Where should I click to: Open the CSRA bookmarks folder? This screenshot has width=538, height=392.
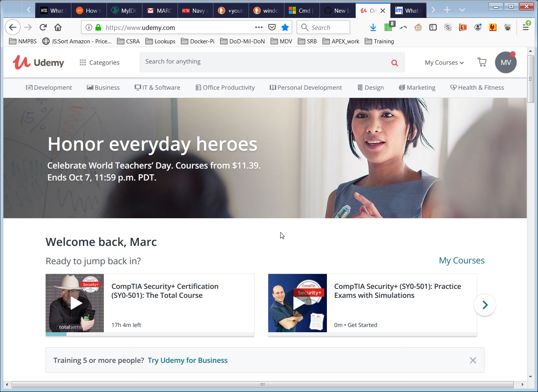(x=129, y=41)
